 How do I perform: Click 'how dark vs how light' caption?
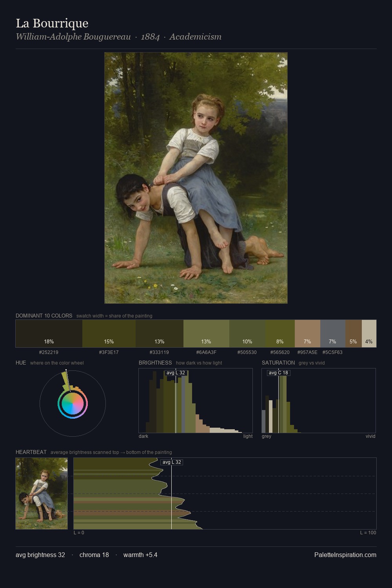199,363
